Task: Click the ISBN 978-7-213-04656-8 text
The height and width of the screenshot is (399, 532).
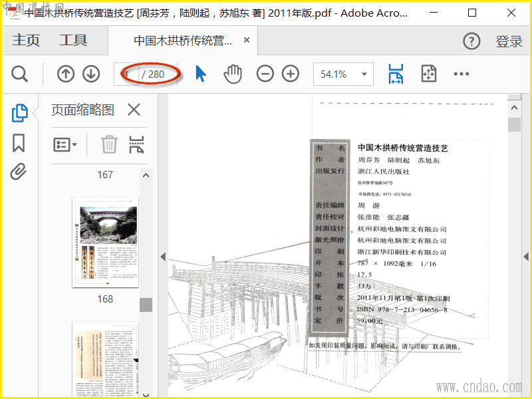Action: (x=402, y=309)
